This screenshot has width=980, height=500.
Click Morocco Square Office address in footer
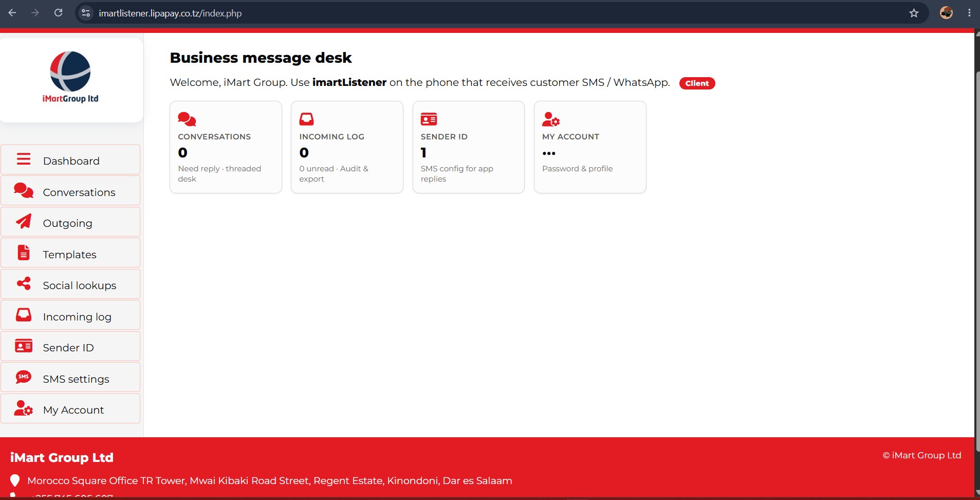[x=270, y=480]
